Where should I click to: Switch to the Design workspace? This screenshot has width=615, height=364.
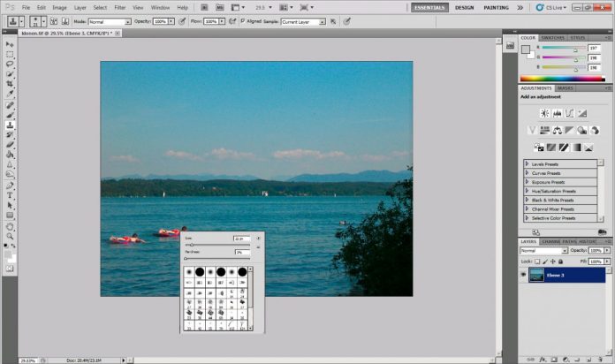click(x=464, y=7)
